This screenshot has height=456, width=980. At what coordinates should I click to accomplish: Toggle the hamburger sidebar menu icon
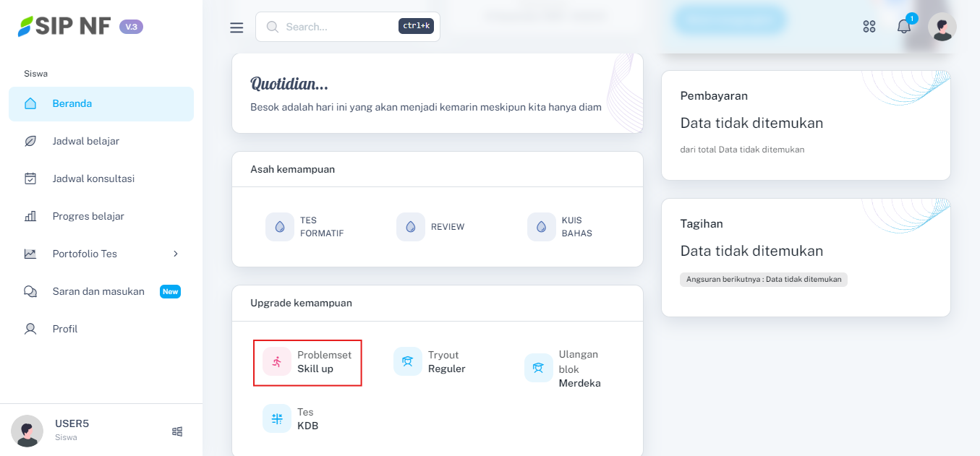pyautogui.click(x=237, y=27)
